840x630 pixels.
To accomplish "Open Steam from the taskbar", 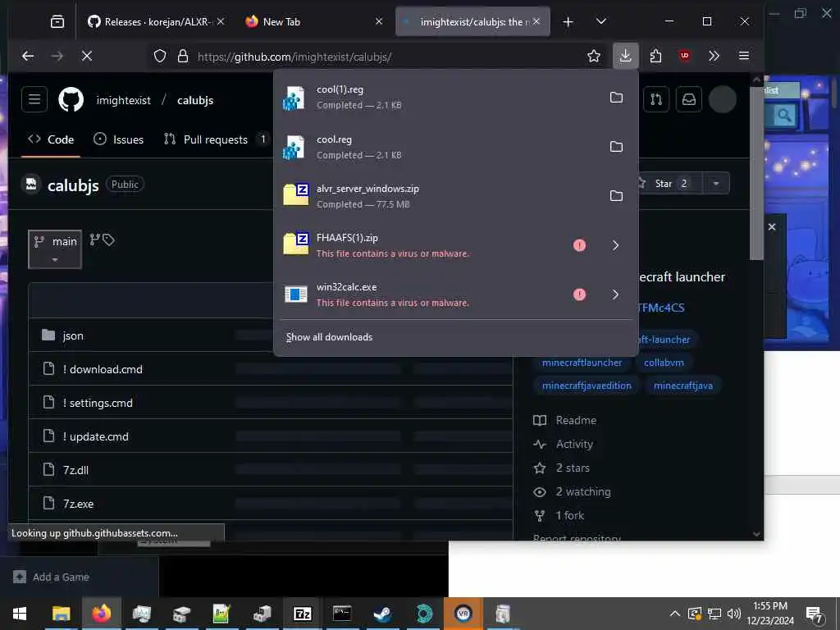I will pos(382,614).
